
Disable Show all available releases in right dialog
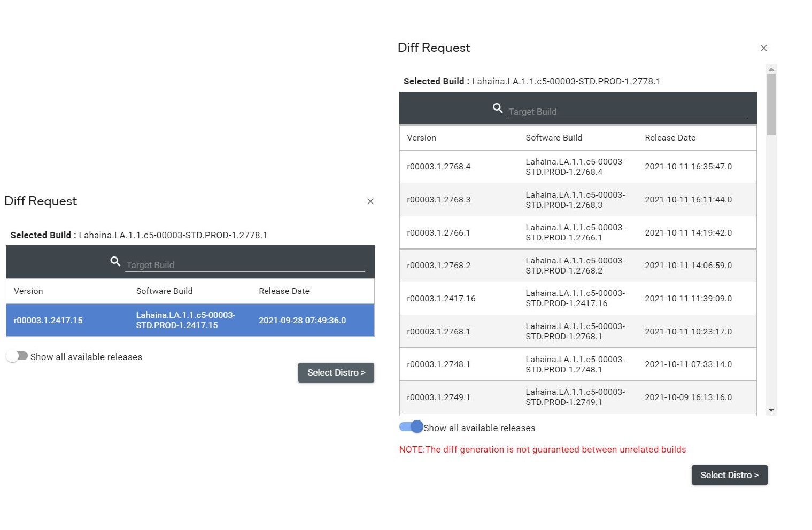pos(411,427)
